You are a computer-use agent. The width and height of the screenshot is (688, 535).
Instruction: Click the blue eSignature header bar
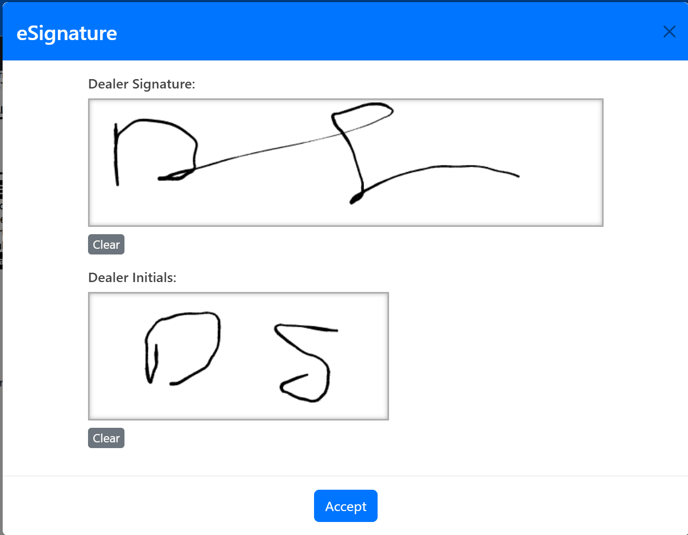click(346, 32)
